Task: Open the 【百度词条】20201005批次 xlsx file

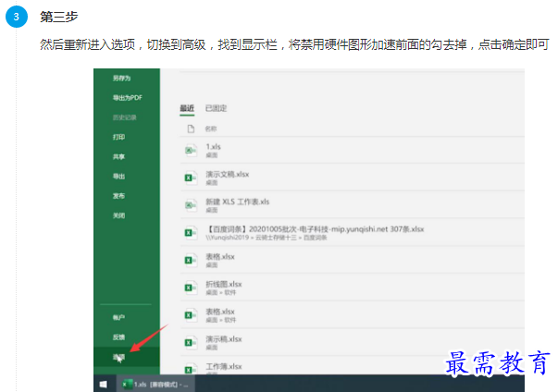Action: click(353, 233)
